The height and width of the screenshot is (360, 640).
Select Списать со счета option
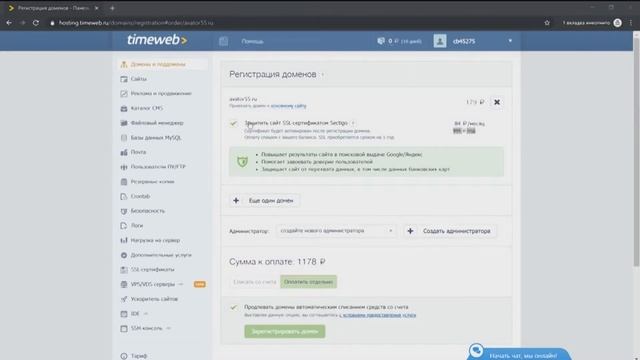[254, 282]
